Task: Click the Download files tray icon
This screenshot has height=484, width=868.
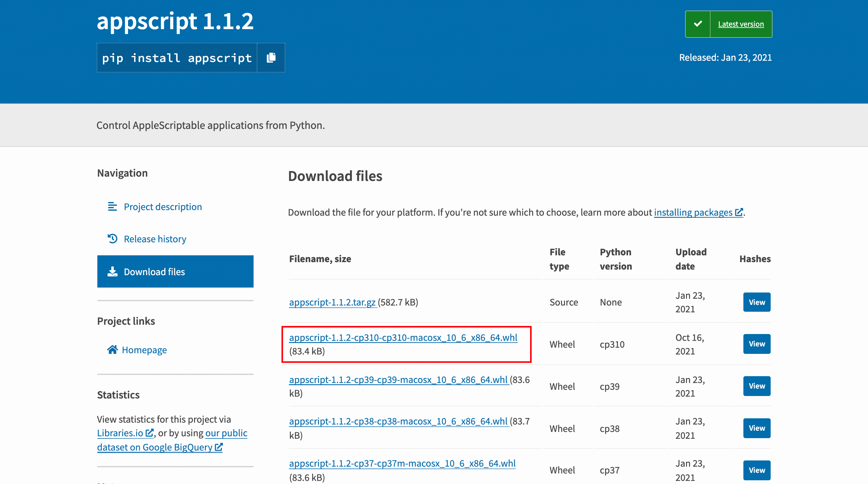Action: 112,271
